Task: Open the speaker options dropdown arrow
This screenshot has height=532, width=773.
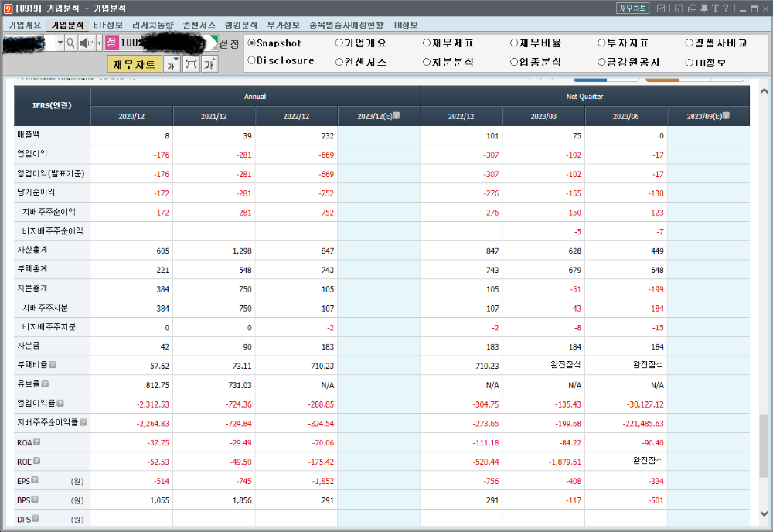Action: tap(99, 43)
